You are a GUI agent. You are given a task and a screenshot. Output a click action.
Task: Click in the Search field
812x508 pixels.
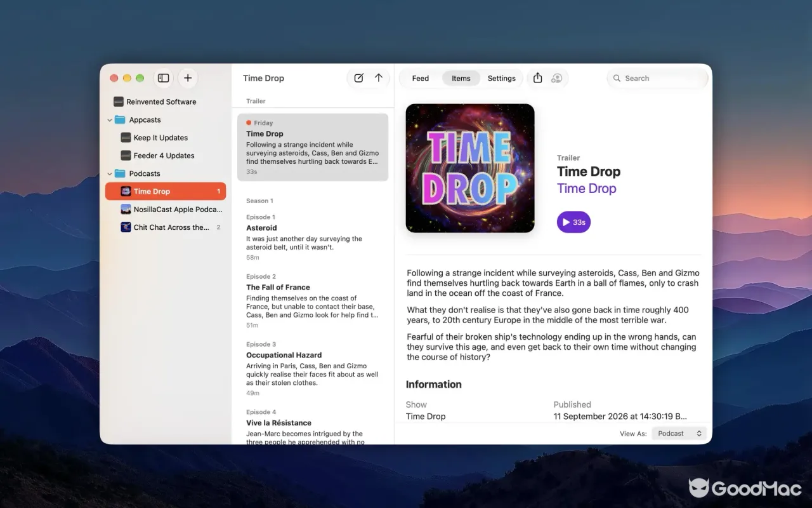point(657,78)
